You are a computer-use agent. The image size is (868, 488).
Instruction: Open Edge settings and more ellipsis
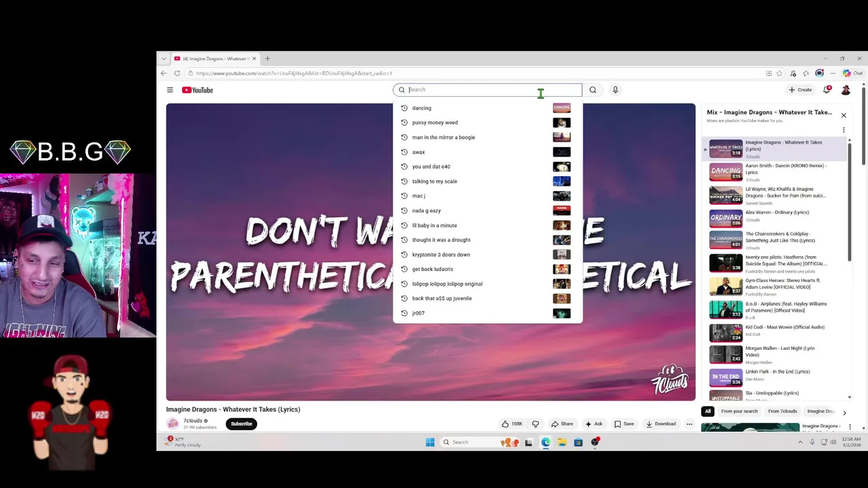tap(833, 73)
